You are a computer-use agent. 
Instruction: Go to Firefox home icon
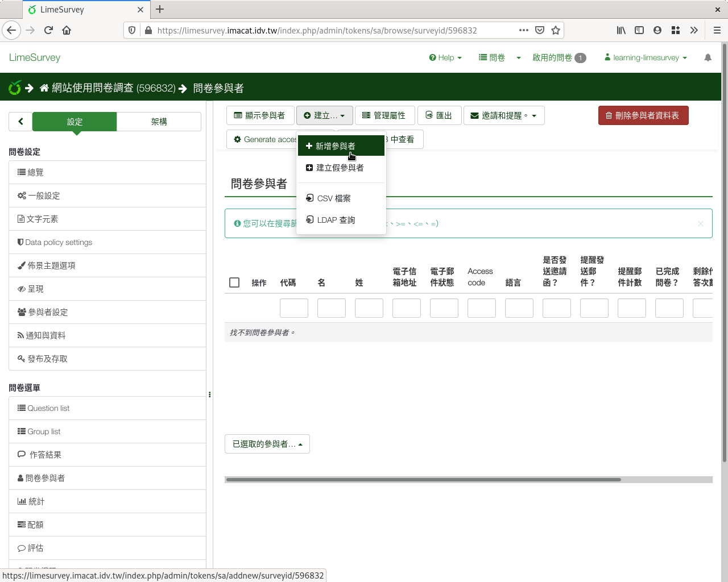(67, 30)
